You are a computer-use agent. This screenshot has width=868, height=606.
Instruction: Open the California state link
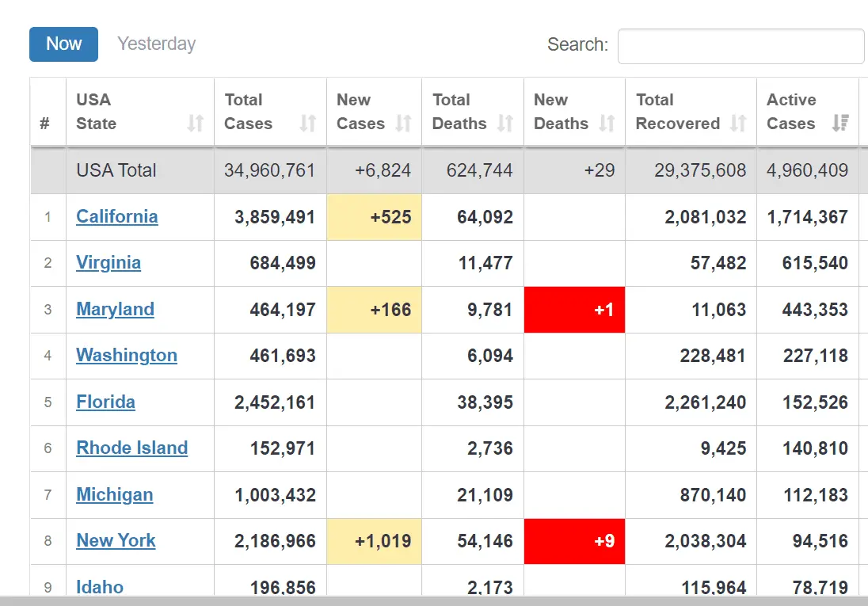[x=116, y=217]
